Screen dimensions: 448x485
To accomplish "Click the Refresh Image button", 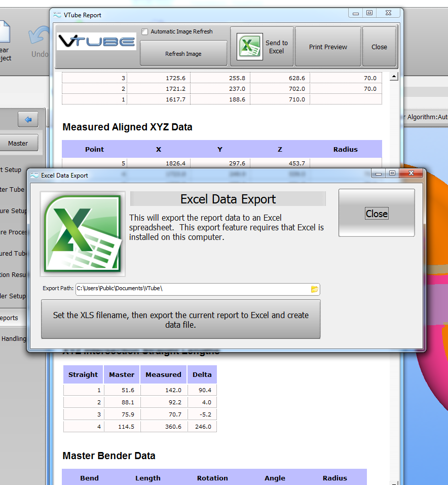I will (x=183, y=54).
